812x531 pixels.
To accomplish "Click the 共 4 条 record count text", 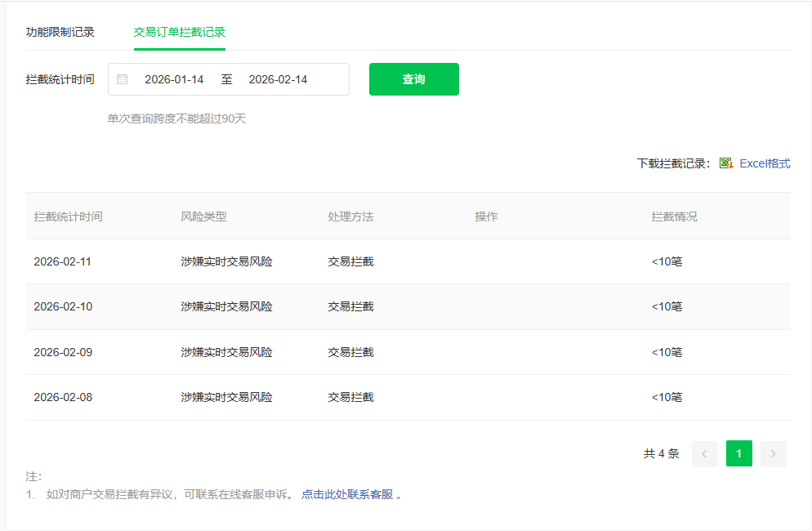I will [660, 453].
